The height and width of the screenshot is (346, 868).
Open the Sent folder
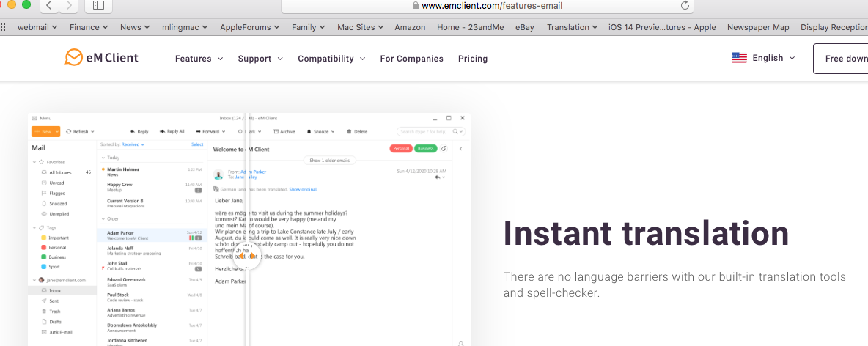coord(51,301)
